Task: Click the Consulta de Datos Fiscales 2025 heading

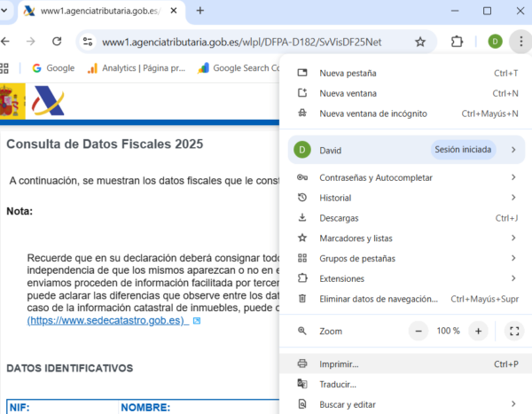Action: click(x=105, y=144)
